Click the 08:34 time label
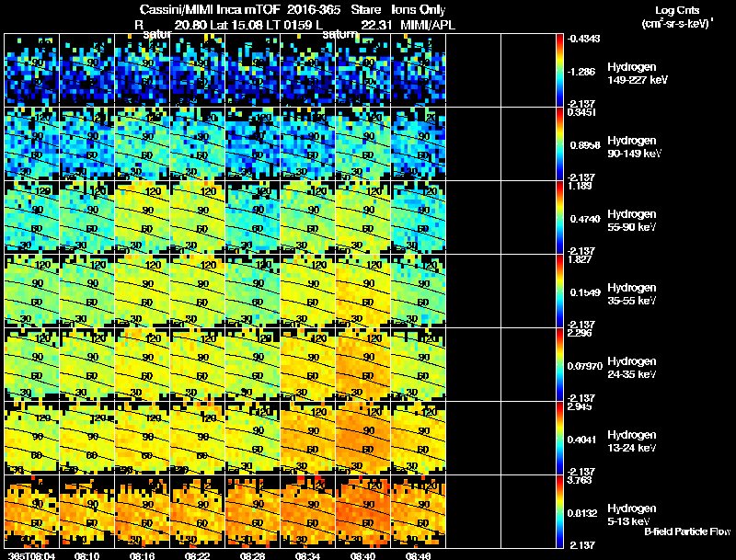 pyautogui.click(x=307, y=556)
